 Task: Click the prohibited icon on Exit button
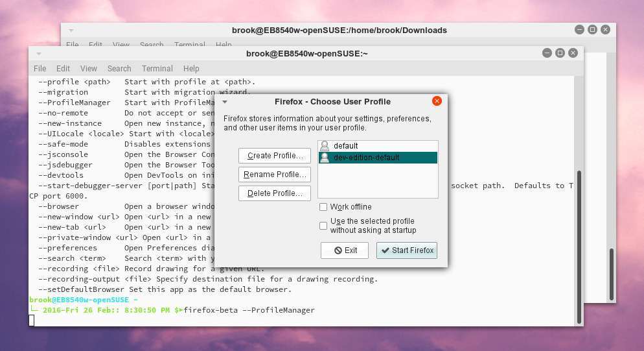tap(338, 250)
